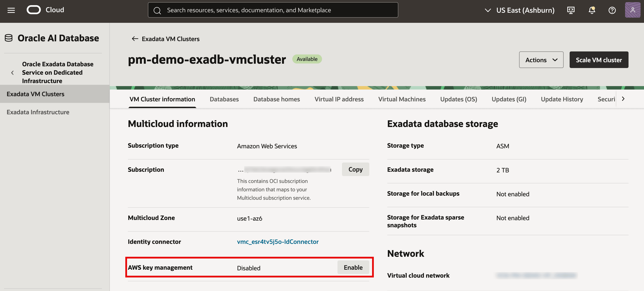
Task: Click the pm-demo-exadb-vmcluster title
Action: (207, 60)
